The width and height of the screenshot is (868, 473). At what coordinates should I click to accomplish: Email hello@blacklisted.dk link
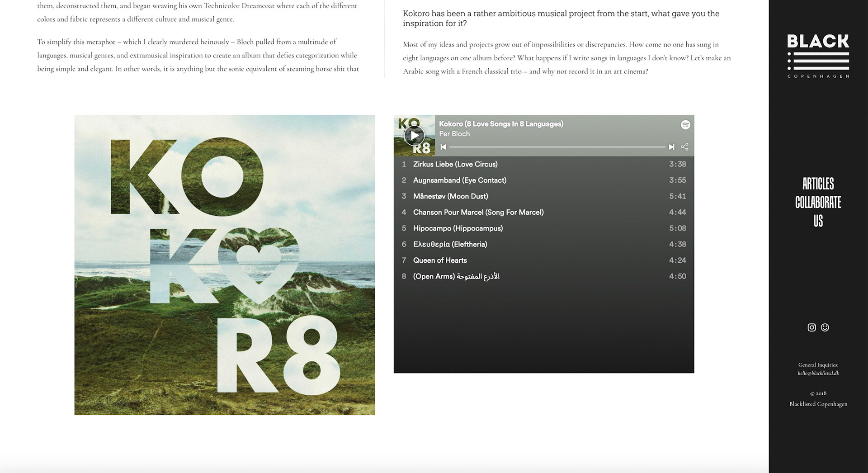pyautogui.click(x=818, y=373)
